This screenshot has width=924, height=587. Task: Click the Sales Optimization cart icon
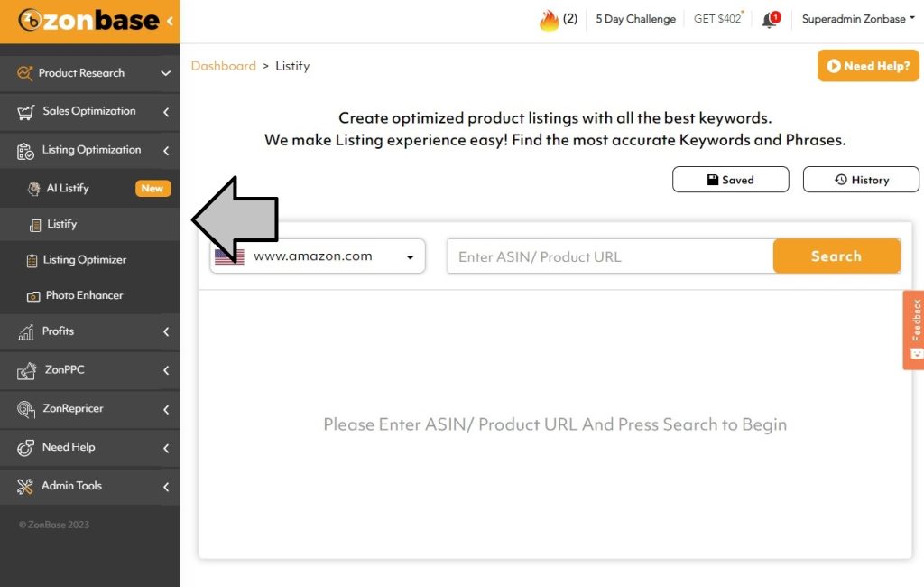[25, 111]
